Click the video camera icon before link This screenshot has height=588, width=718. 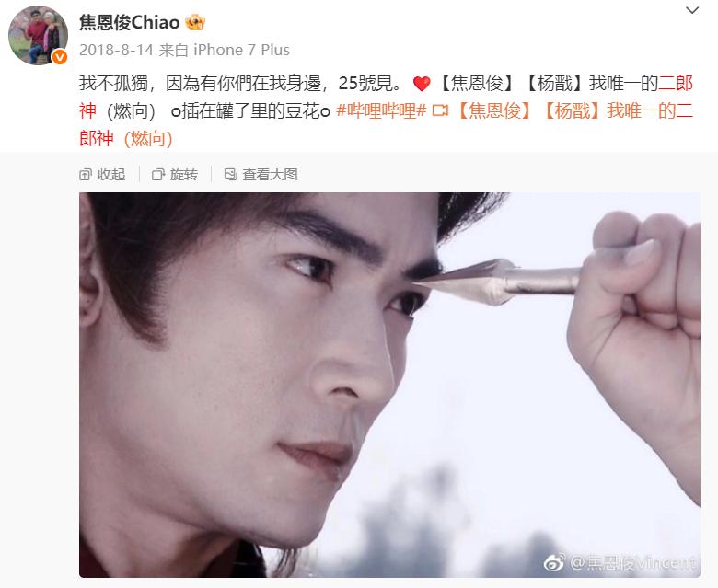click(x=440, y=110)
